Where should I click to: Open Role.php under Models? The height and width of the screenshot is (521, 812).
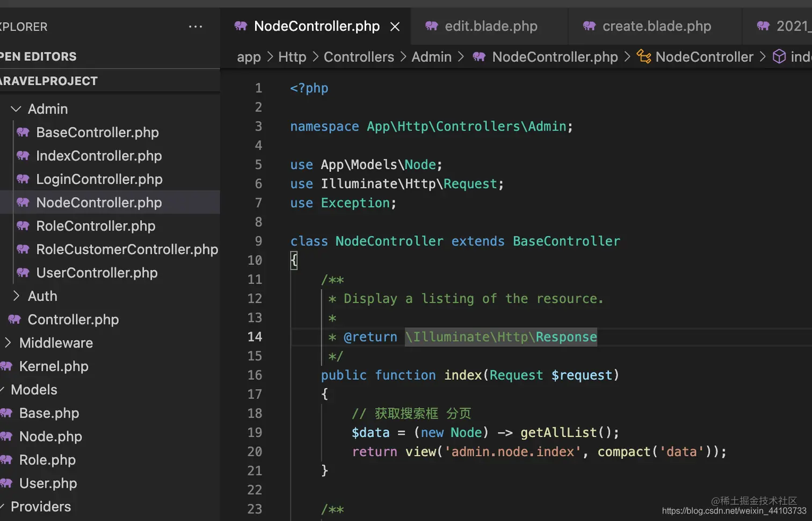[x=47, y=460]
